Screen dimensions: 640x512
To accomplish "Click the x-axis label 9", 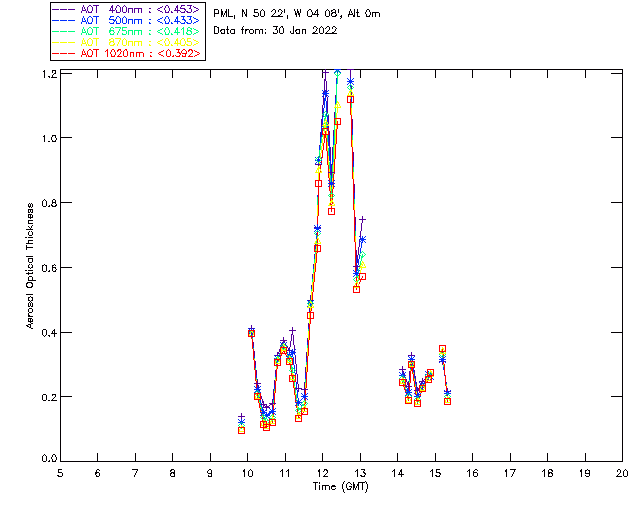I will coord(210,473).
